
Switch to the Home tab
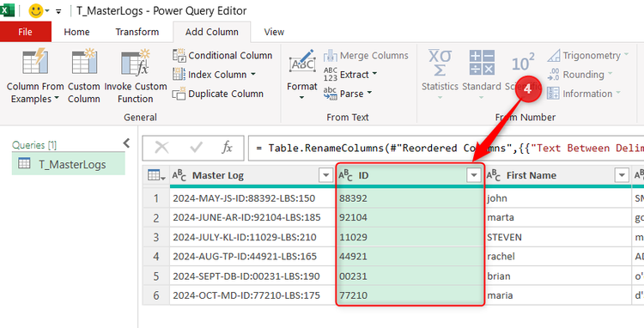pyautogui.click(x=76, y=32)
